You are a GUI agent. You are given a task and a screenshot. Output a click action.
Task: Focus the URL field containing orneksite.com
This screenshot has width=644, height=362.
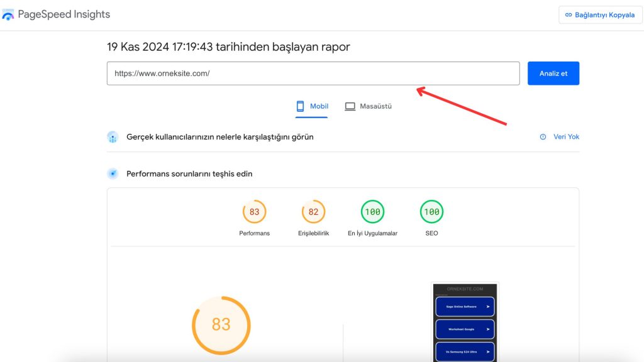(313, 74)
